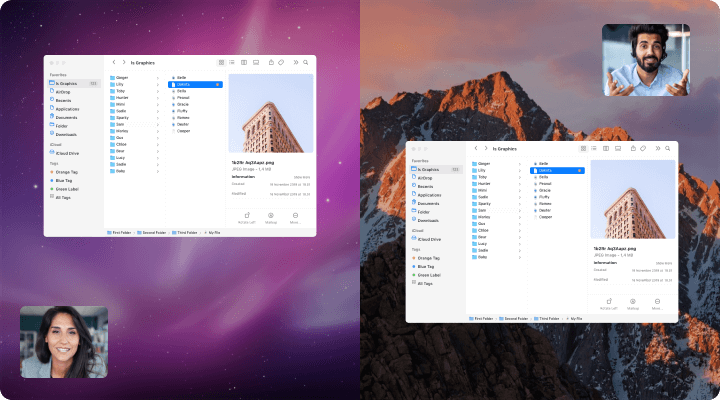The width and height of the screenshot is (720, 400).
Task: Click the Share icon in mountain-wallpaper Finder toolbar
Action: (x=633, y=148)
